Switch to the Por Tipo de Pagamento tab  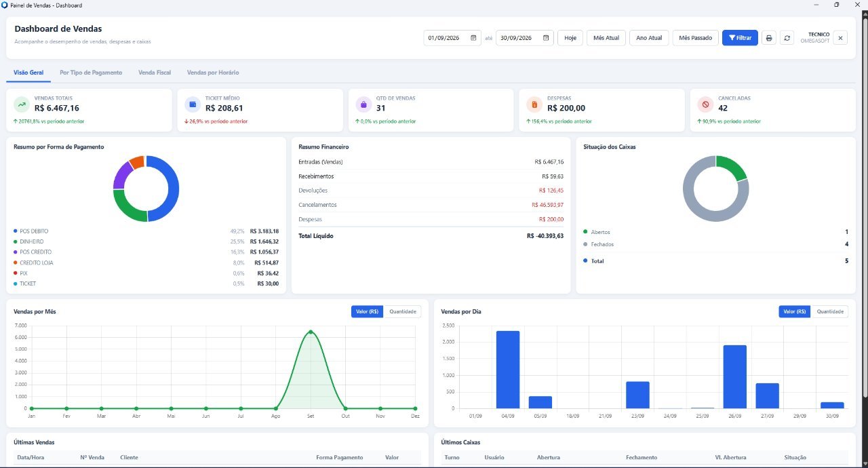click(x=91, y=73)
